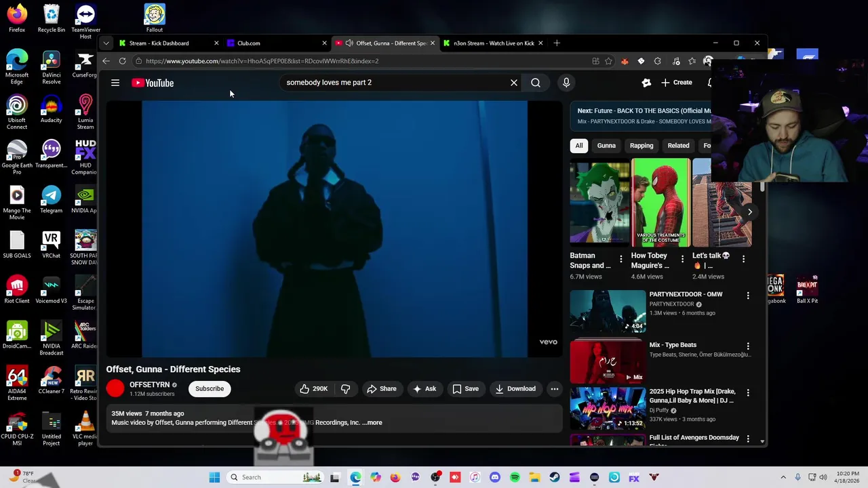The width and height of the screenshot is (868, 488).
Task: Switch to n3on Stream Kick tab
Action: [x=493, y=43]
